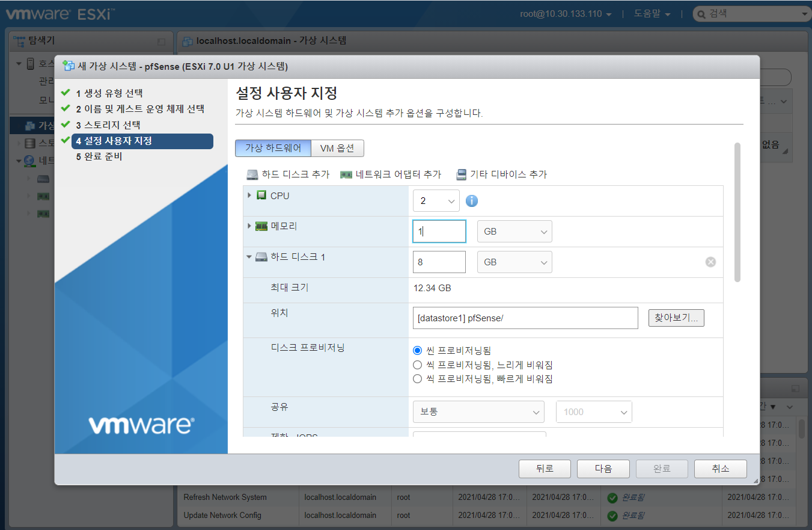Open the search options dropdown arrow

804,14
